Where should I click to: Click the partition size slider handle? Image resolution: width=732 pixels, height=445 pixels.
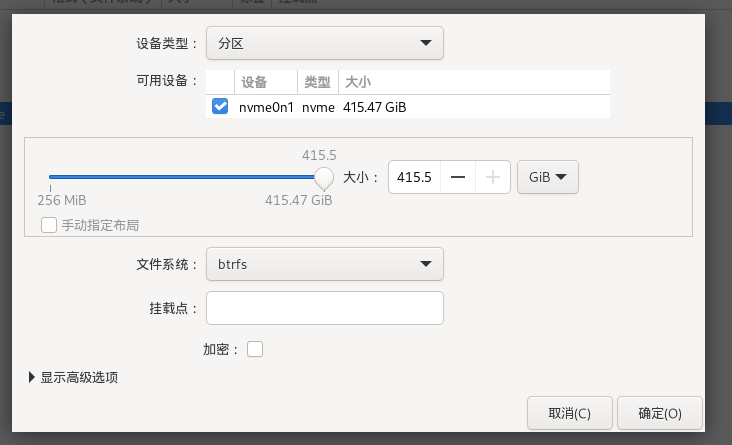point(324,177)
